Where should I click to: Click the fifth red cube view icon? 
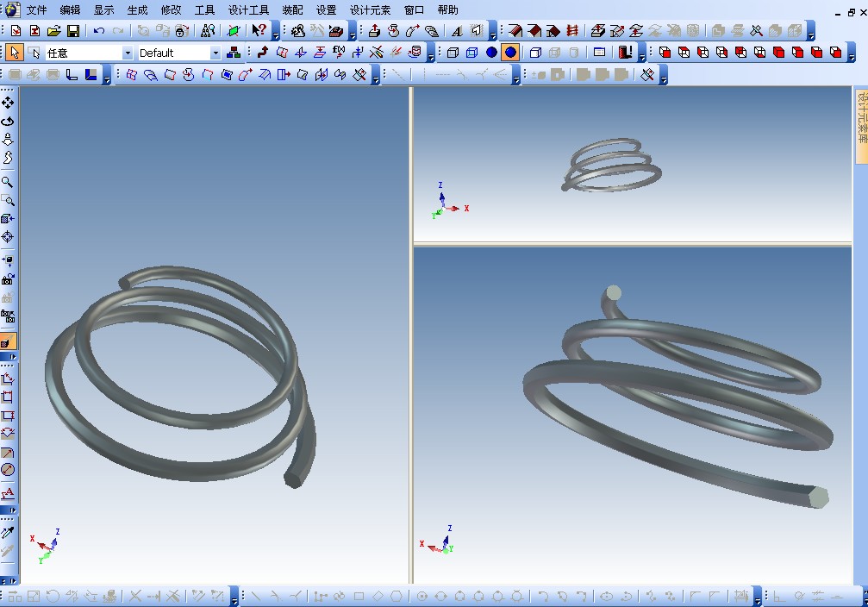740,53
